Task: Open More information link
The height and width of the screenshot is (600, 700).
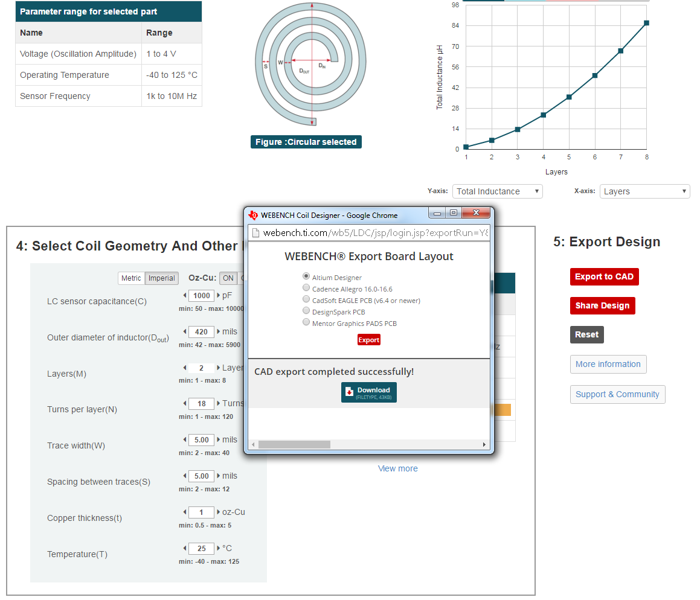Action: tap(608, 364)
